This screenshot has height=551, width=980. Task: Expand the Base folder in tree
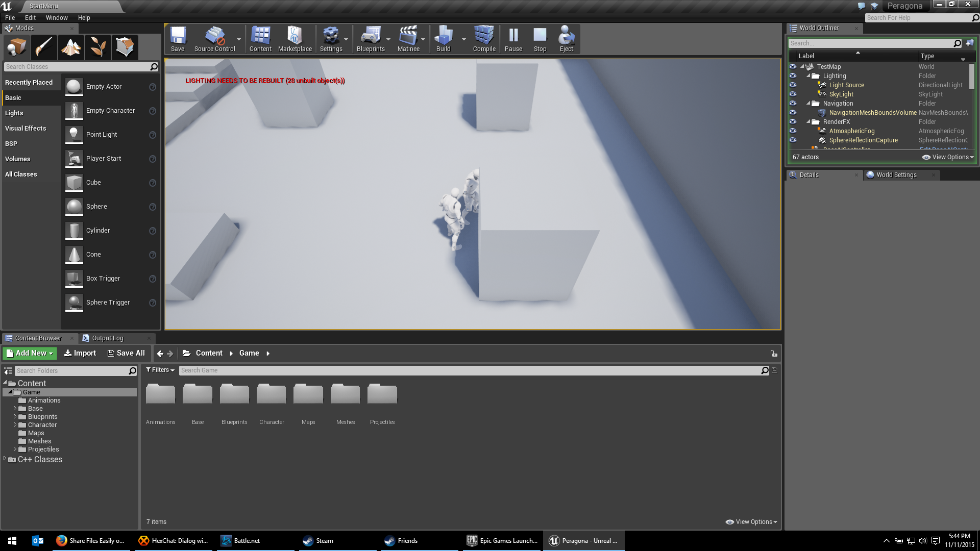pos(15,409)
